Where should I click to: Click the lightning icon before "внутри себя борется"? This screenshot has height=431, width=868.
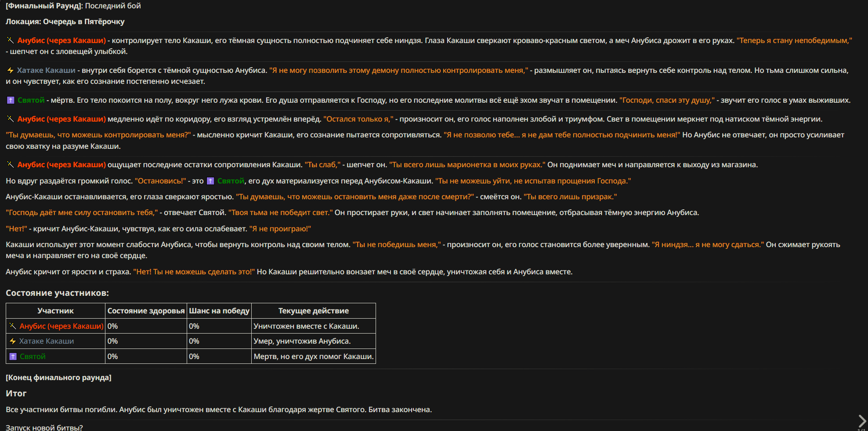pos(11,70)
